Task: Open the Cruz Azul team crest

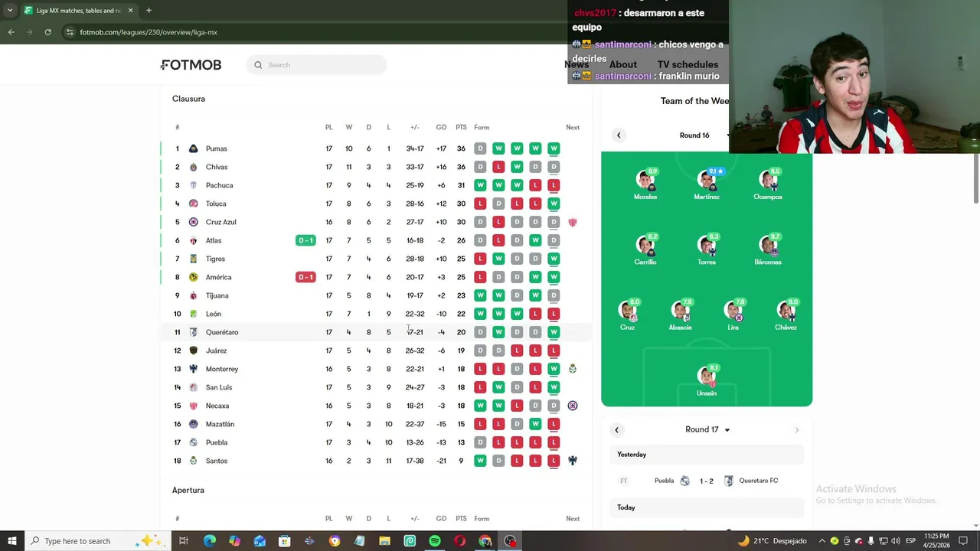Action: pos(193,222)
